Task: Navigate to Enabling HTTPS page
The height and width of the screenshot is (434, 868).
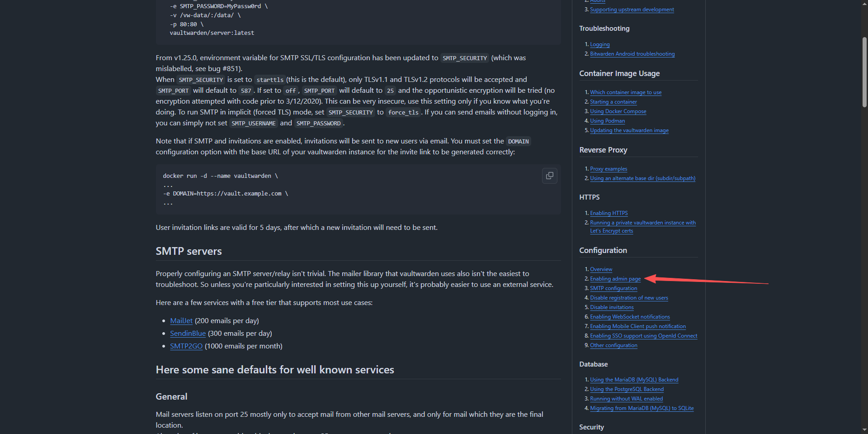Action: tap(609, 213)
